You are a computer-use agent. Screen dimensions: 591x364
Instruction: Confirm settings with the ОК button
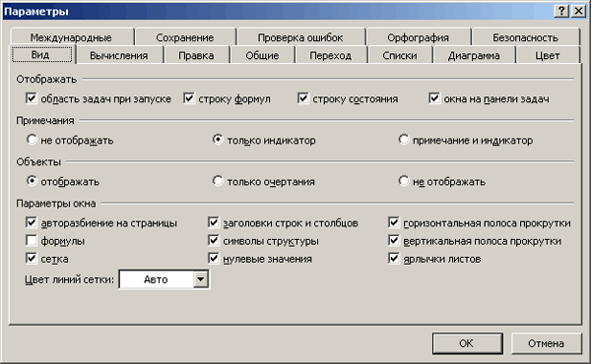coord(467,343)
